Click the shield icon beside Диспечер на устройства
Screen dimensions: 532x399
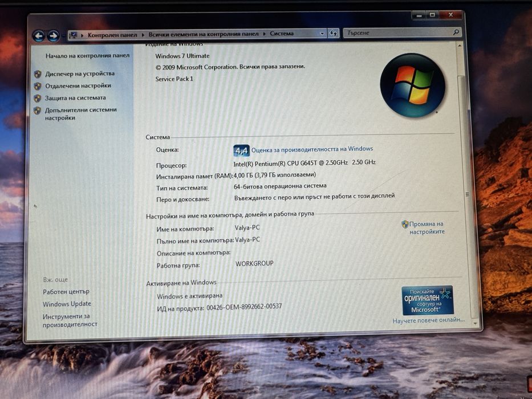(38, 74)
